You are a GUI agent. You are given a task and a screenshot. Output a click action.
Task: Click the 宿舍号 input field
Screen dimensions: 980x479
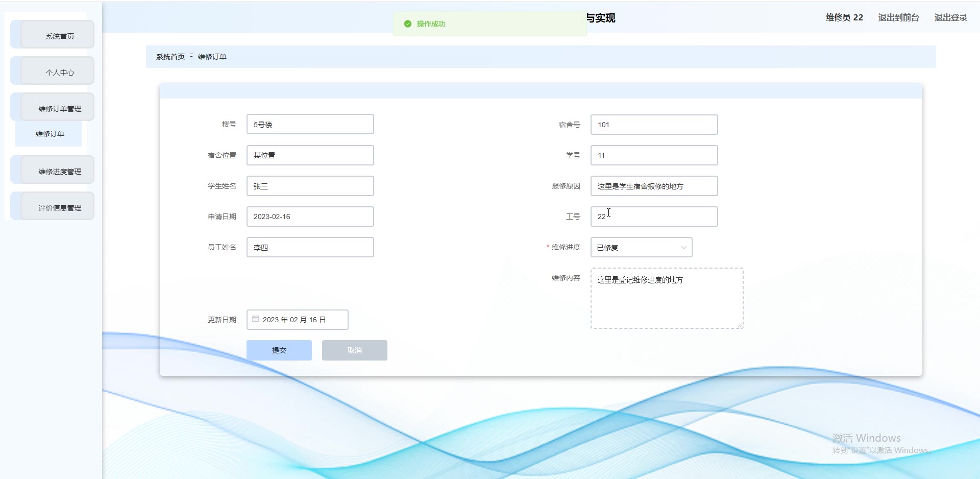pos(654,125)
